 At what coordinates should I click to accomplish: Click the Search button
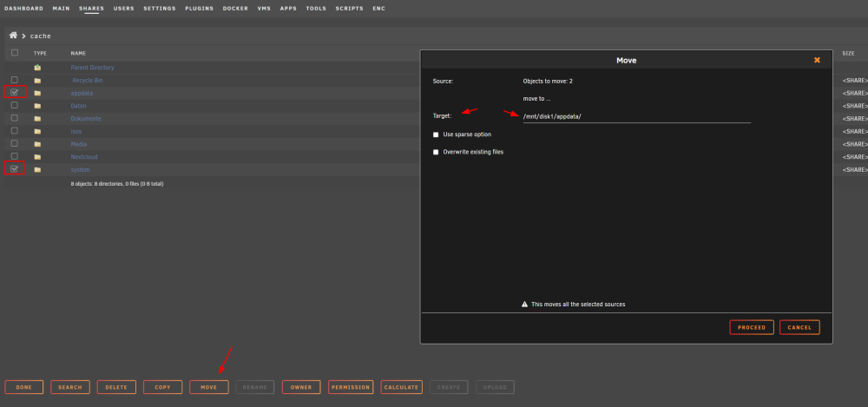(70, 387)
